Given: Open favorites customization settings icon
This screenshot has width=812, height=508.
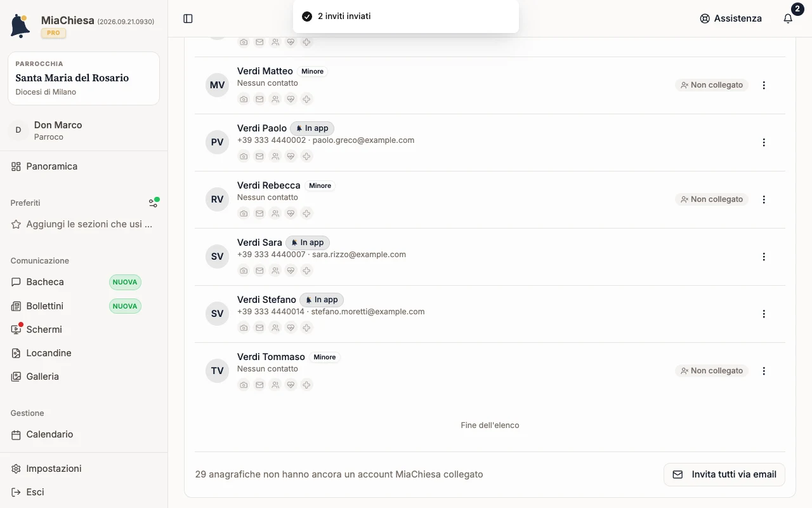Looking at the screenshot, I should pos(154,203).
